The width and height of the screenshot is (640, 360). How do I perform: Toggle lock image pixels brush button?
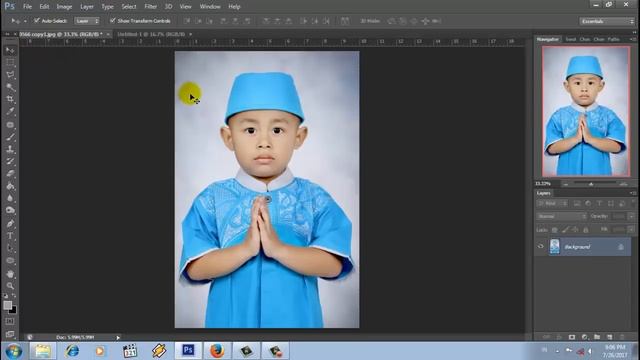565,230
